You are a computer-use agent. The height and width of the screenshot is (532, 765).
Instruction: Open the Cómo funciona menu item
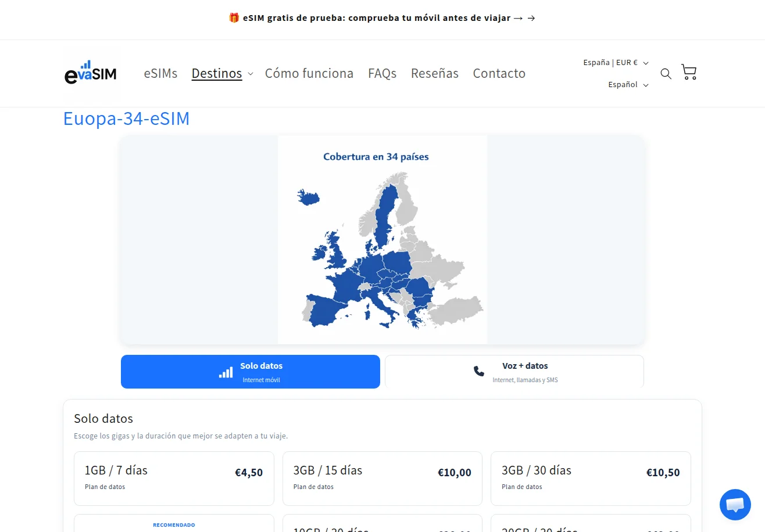pyautogui.click(x=309, y=74)
